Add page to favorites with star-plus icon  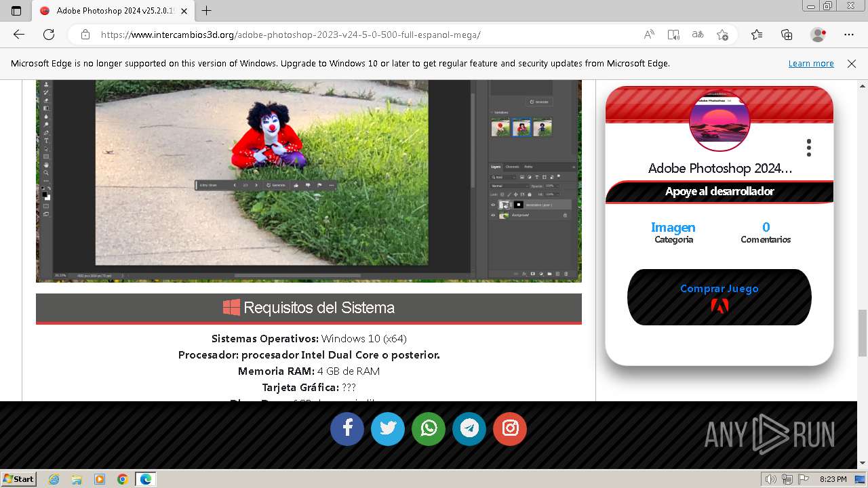(722, 35)
